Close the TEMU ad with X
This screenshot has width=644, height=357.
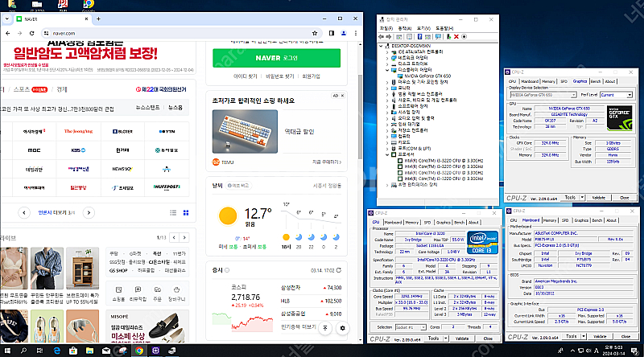(343, 96)
